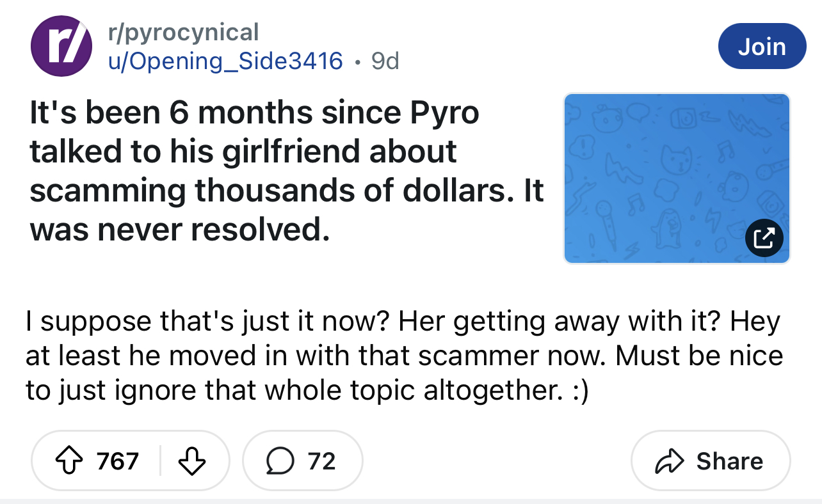Click the curved share arrow icon
822x504 pixels.
669,461
